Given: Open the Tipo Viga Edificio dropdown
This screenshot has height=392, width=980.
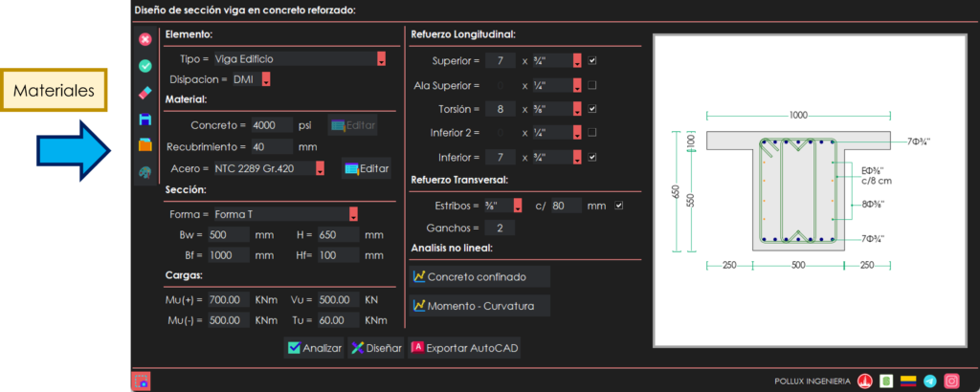Looking at the screenshot, I should click(381, 59).
